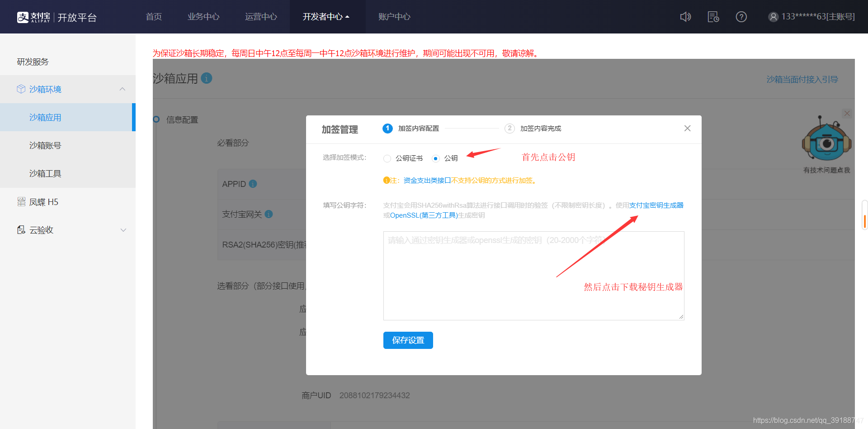Click the 保存设置 button

tap(408, 340)
